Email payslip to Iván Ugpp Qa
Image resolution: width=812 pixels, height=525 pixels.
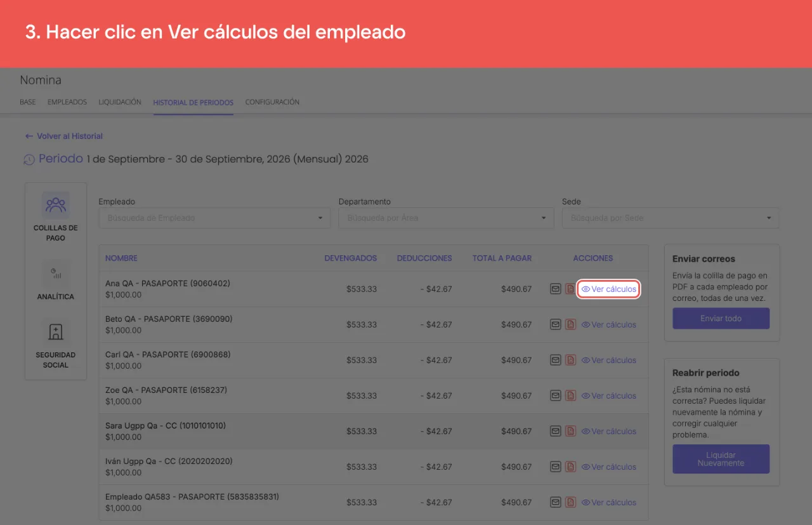point(555,467)
